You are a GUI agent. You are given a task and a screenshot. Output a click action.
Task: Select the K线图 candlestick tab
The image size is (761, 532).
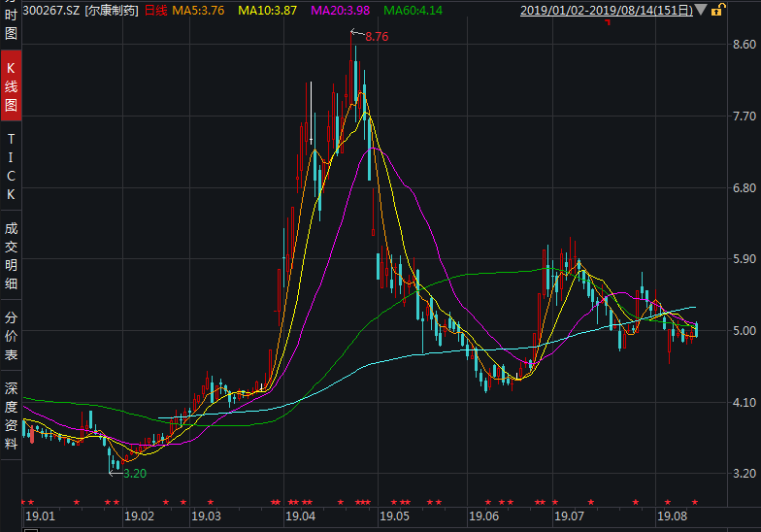[x=11, y=85]
